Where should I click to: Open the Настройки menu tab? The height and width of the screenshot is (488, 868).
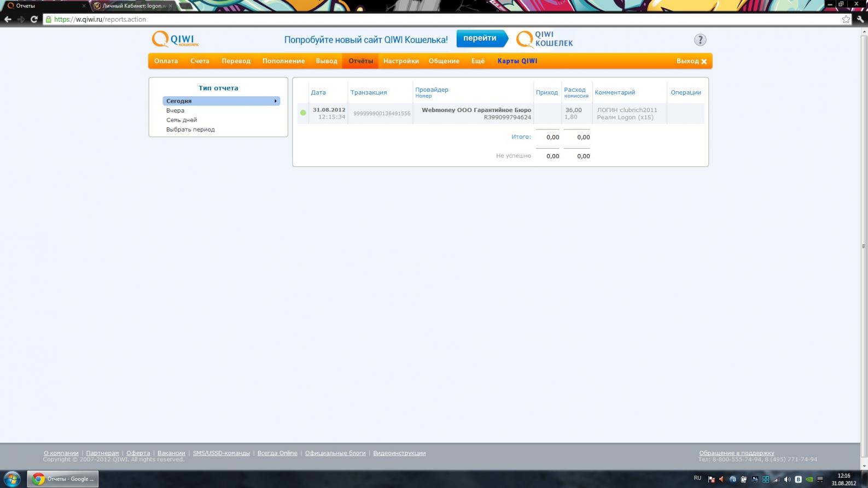[400, 61]
